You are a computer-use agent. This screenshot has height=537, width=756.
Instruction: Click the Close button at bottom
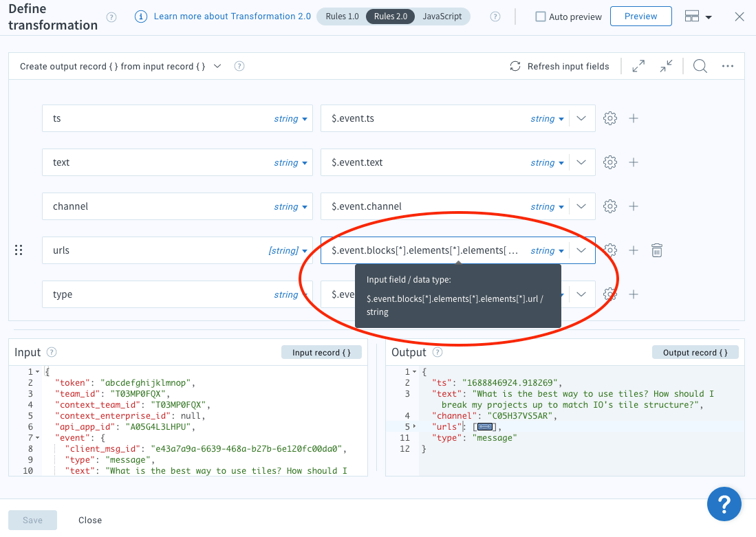coord(90,520)
